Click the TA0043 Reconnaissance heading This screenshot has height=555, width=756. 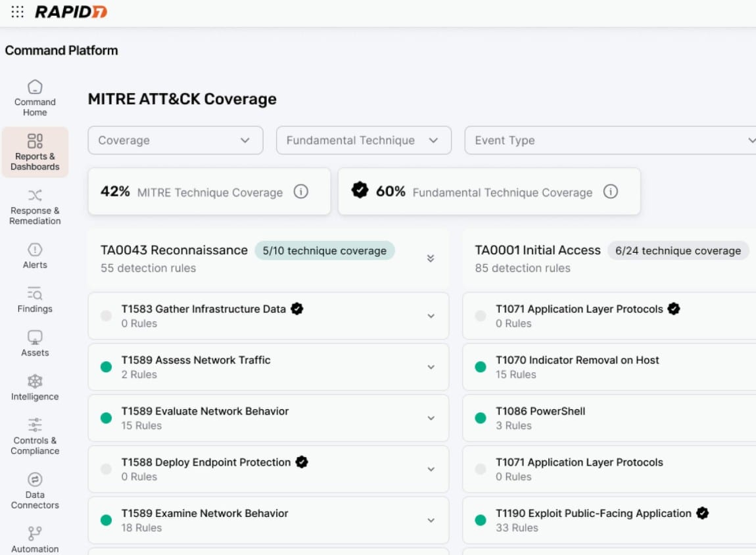(174, 250)
